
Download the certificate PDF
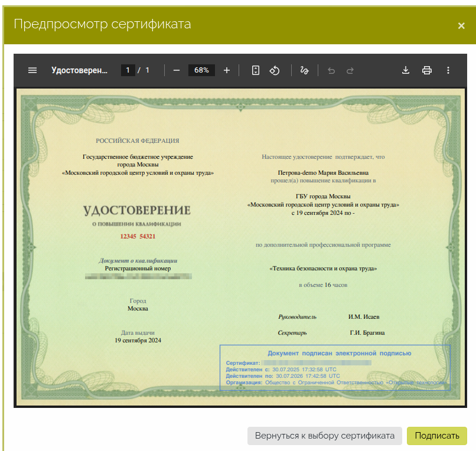click(406, 70)
